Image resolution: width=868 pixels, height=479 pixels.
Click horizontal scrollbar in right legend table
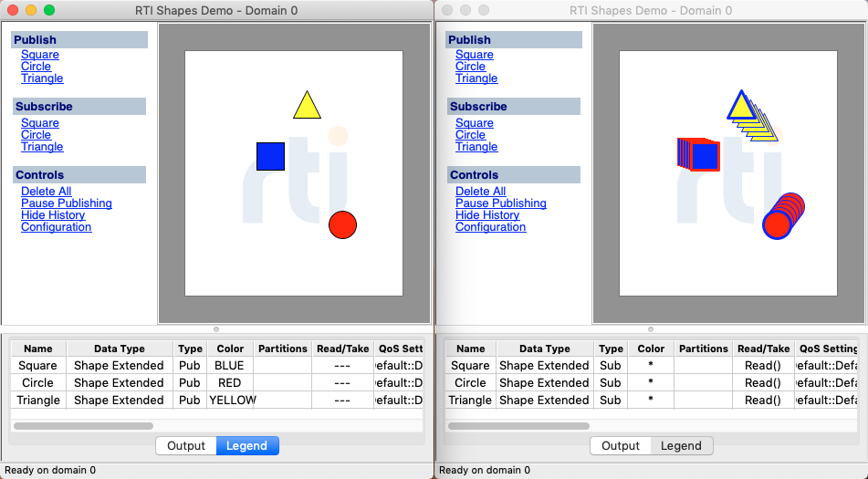click(x=518, y=426)
